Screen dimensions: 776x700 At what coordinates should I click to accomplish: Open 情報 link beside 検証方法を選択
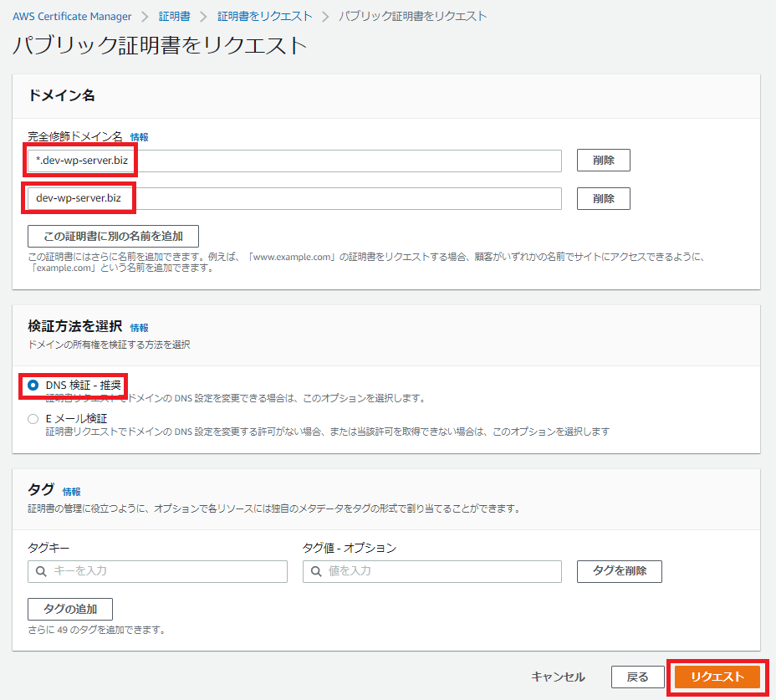click(x=139, y=328)
